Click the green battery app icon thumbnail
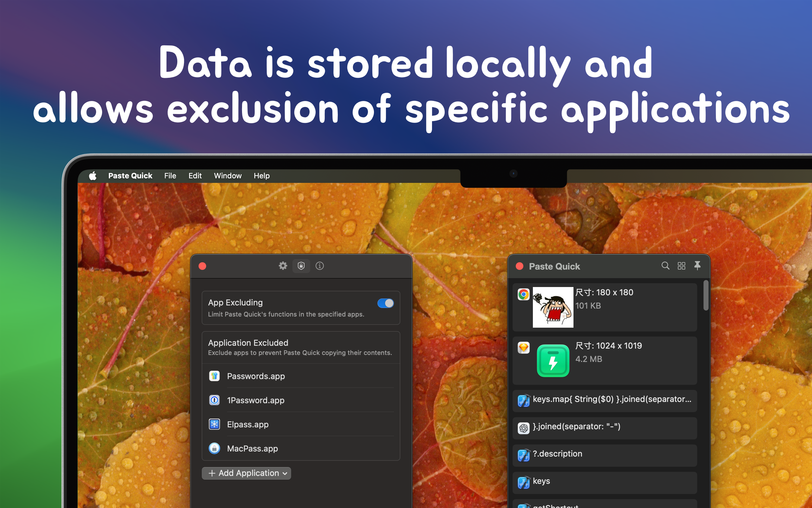Screen dimensions: 812x508 click(x=553, y=360)
